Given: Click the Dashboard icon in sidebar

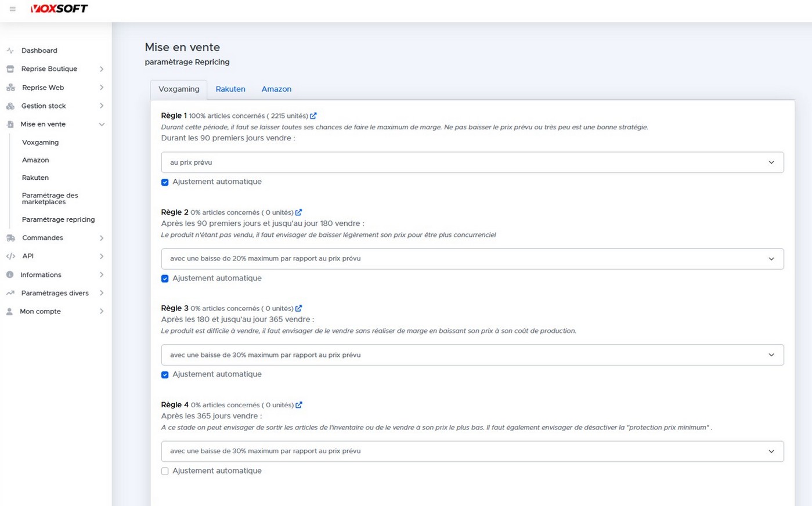Looking at the screenshot, I should [10, 50].
